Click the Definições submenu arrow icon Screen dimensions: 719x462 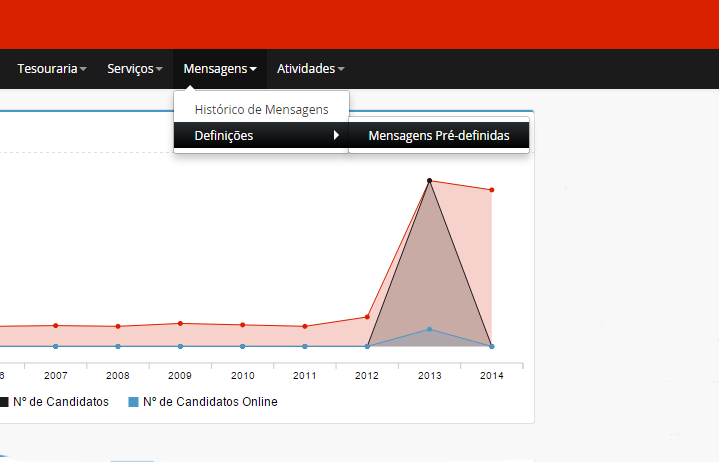pos(337,136)
